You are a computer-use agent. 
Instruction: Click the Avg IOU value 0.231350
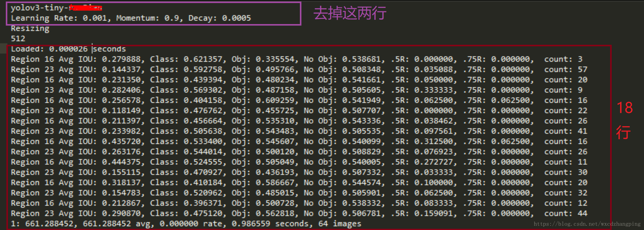pyautogui.click(x=121, y=80)
